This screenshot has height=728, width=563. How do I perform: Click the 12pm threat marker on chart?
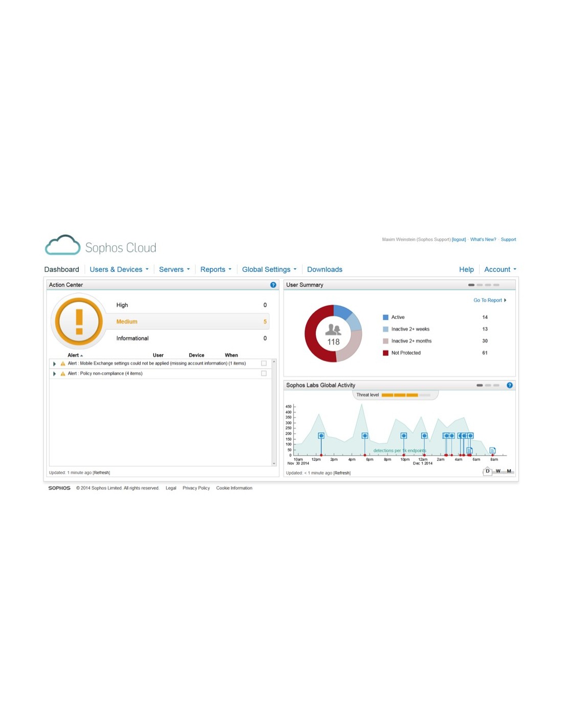click(321, 436)
